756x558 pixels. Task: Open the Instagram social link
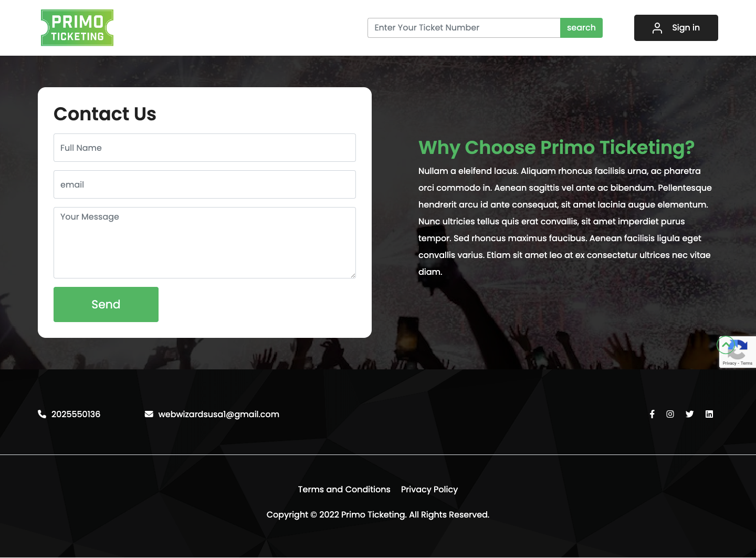pyautogui.click(x=670, y=414)
